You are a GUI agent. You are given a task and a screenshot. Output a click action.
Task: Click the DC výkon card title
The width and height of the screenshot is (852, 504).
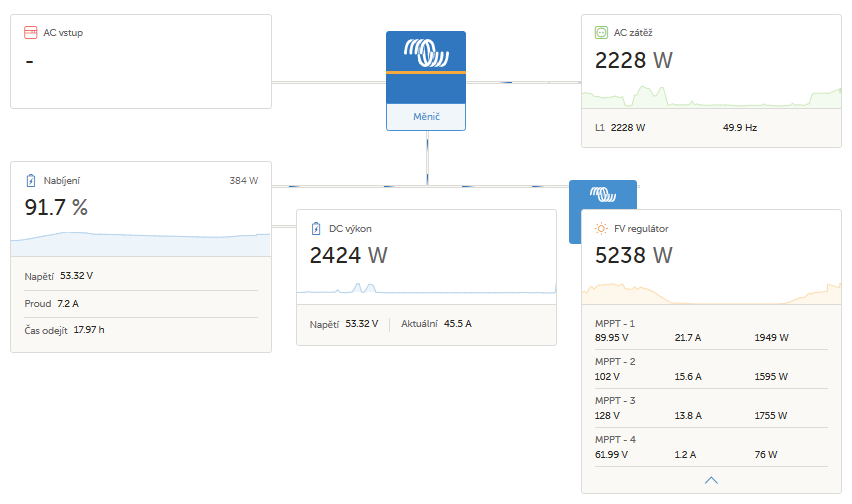click(x=350, y=229)
